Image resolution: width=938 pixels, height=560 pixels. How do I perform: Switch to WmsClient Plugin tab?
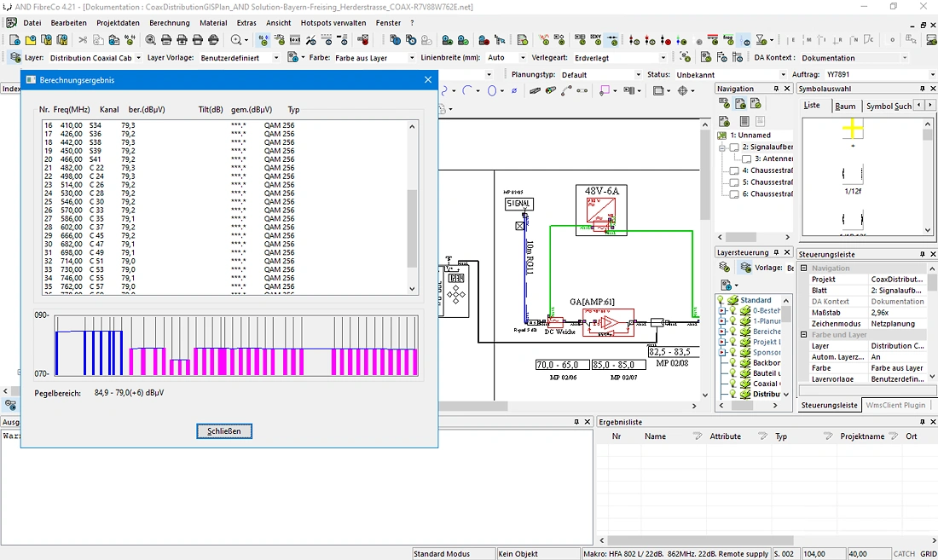point(895,405)
